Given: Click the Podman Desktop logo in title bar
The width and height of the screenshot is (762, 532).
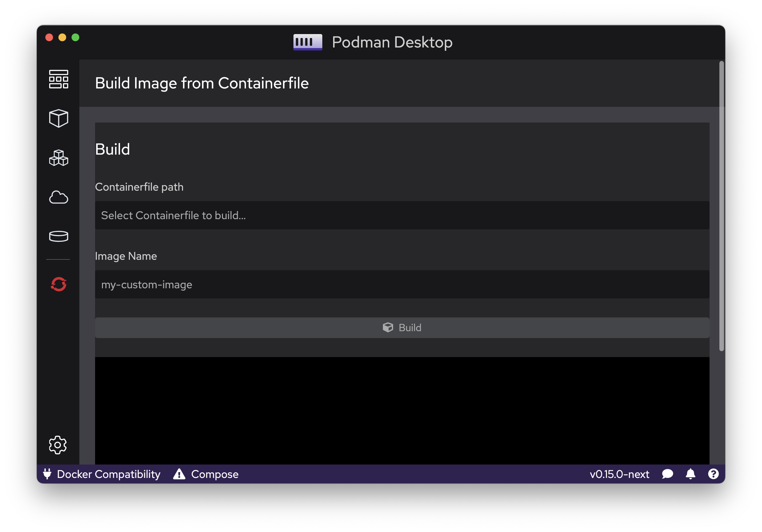Looking at the screenshot, I should tap(308, 42).
